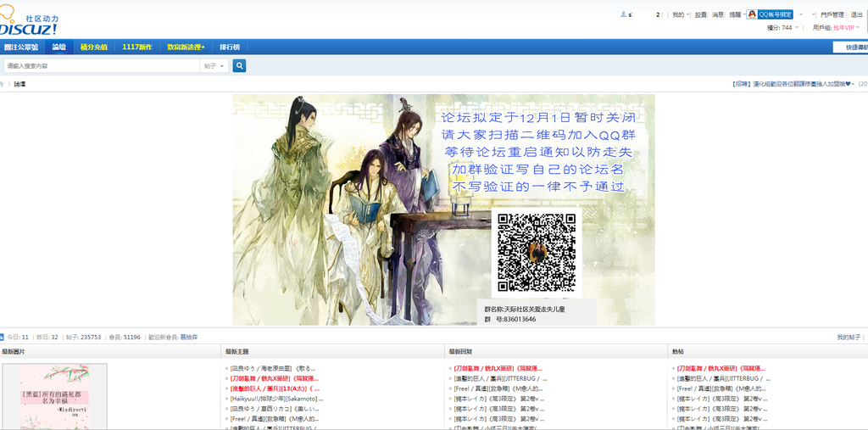
Task: Click 退出 to log out
Action: [856, 15]
